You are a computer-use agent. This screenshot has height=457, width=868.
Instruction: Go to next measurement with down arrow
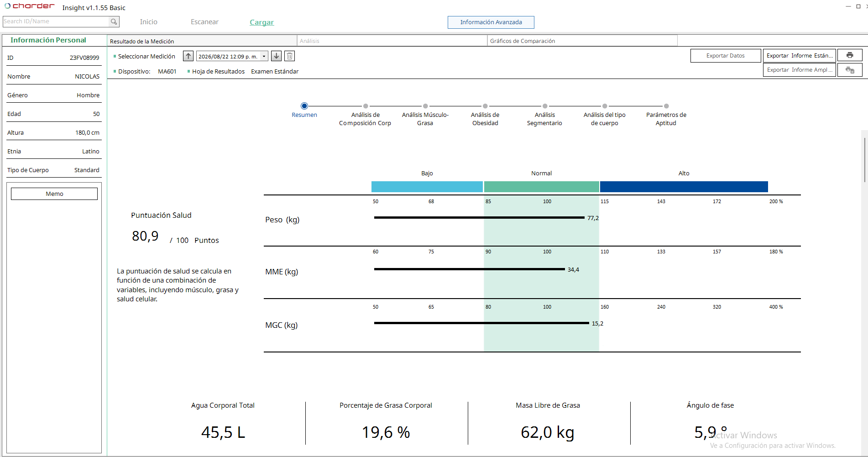point(276,56)
